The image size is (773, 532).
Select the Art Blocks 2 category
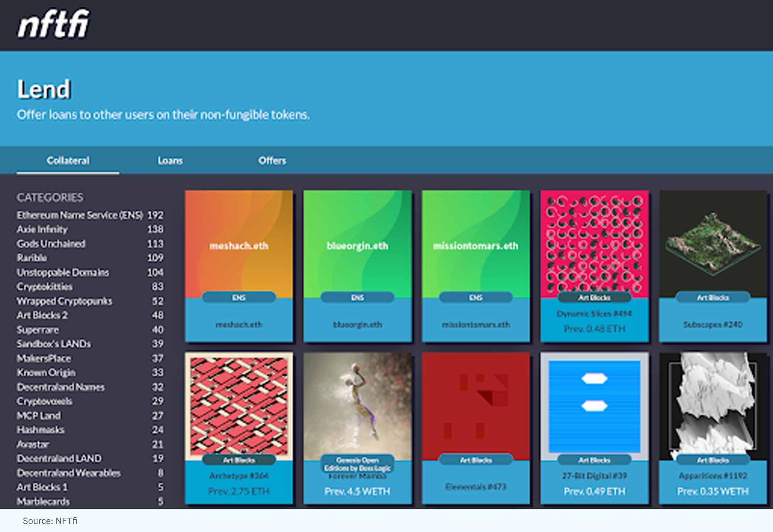(x=42, y=315)
